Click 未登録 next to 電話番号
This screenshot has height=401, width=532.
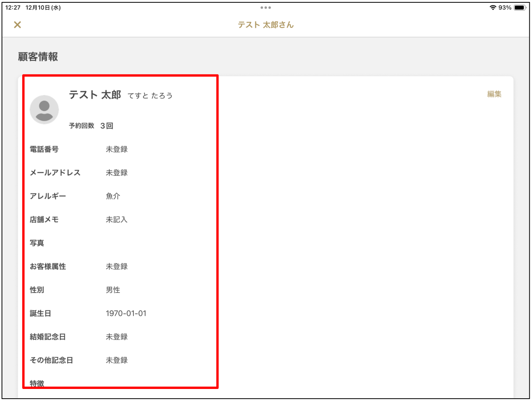116,149
